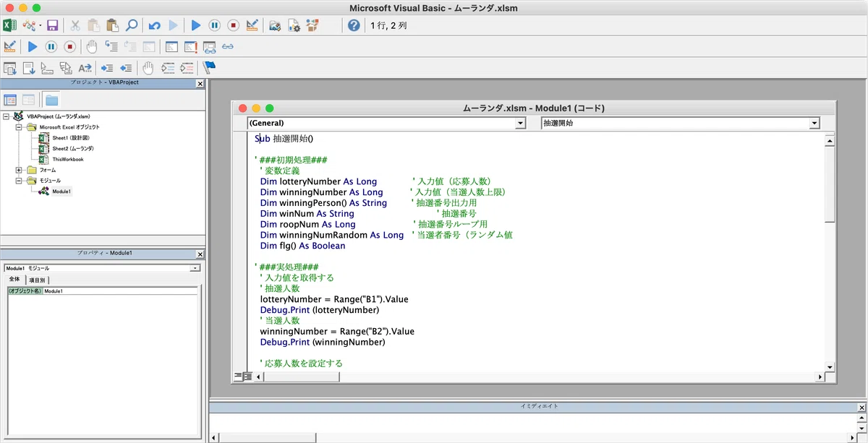
Task: Show the Immediate Window via the Debug toolbar icon
Action: point(190,47)
